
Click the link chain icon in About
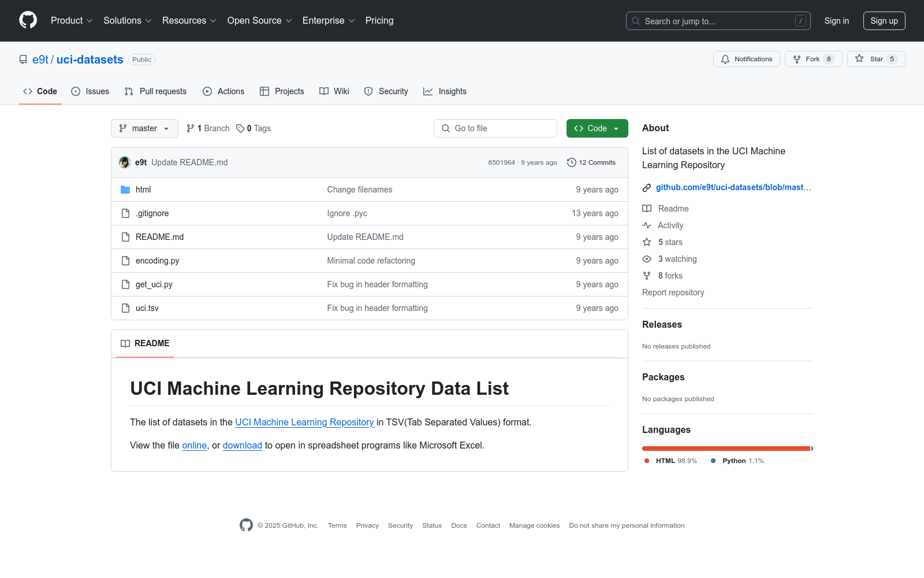[x=647, y=187]
